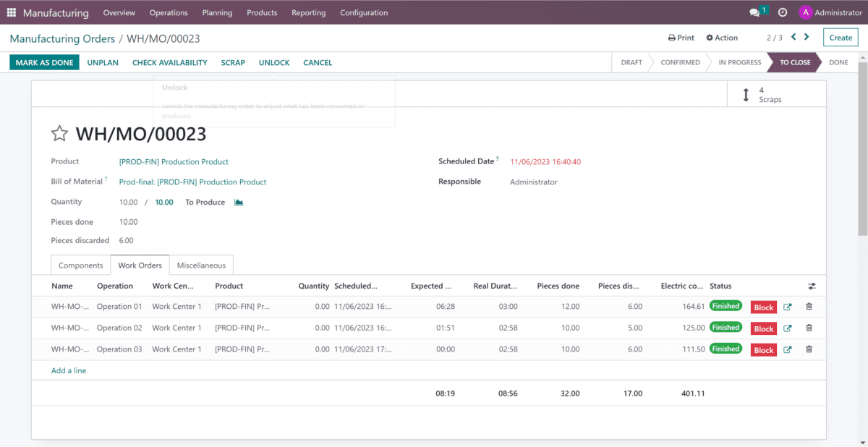Screen dimensions: 868x447
Task: Block the Operation 03 work center
Action: pyautogui.click(x=763, y=349)
